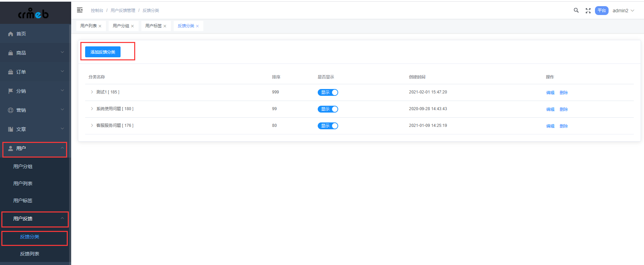Expand the 分销 sidebar menu
This screenshot has height=265, width=644.
(62, 90)
